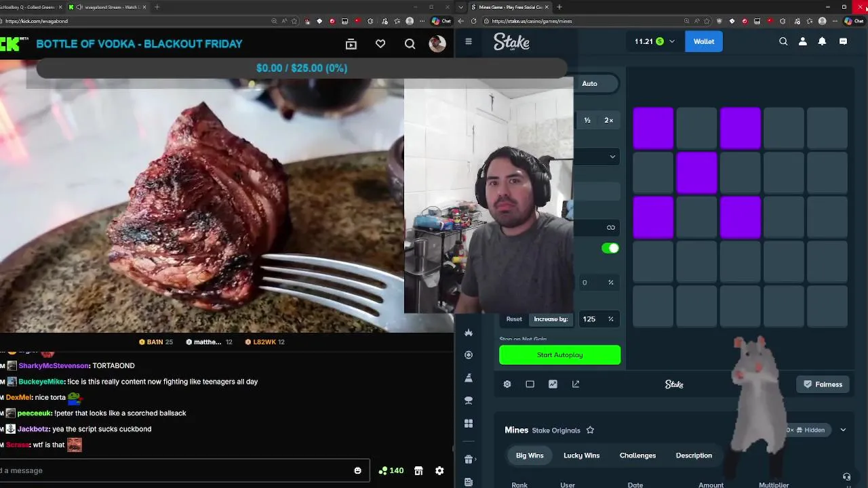
Task: Click the 140 channel points counter
Action: pos(391,470)
